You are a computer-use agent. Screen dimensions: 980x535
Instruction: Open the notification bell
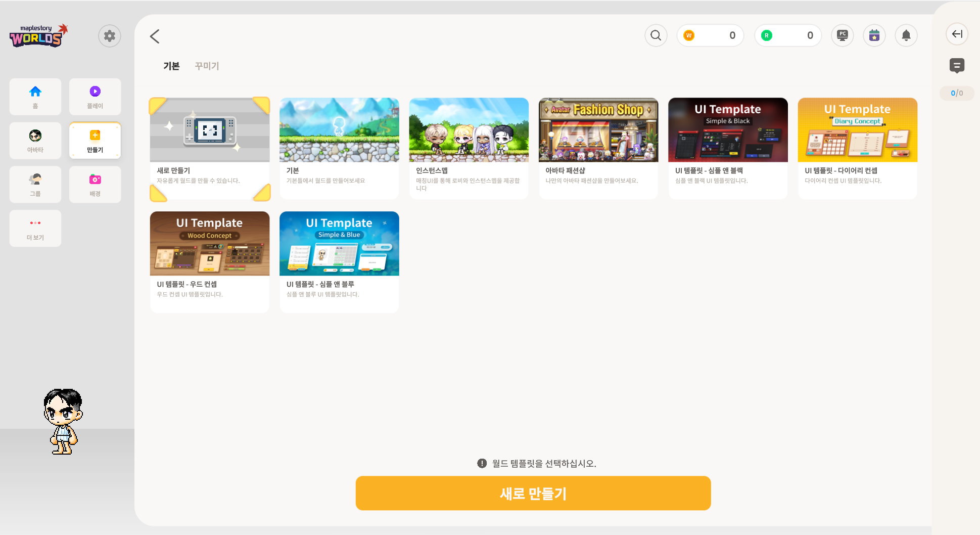pyautogui.click(x=906, y=35)
